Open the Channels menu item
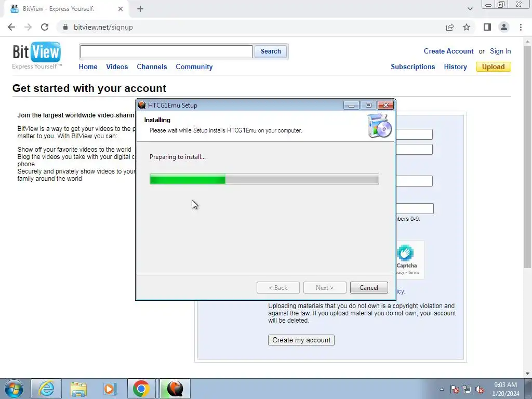Image resolution: width=532 pixels, height=399 pixels. coord(152,67)
